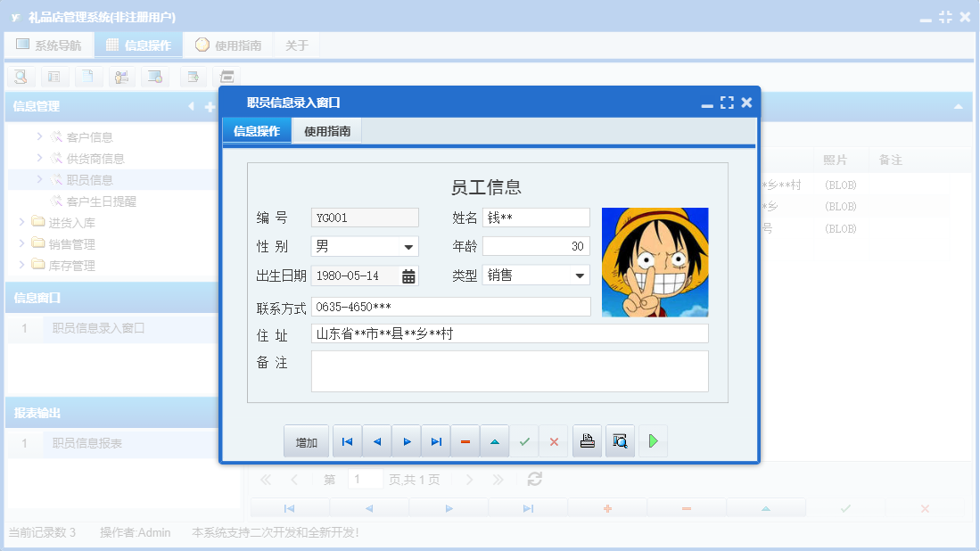Select the first record navigation icon
Image resolution: width=980 pixels, height=551 pixels.
click(x=347, y=440)
